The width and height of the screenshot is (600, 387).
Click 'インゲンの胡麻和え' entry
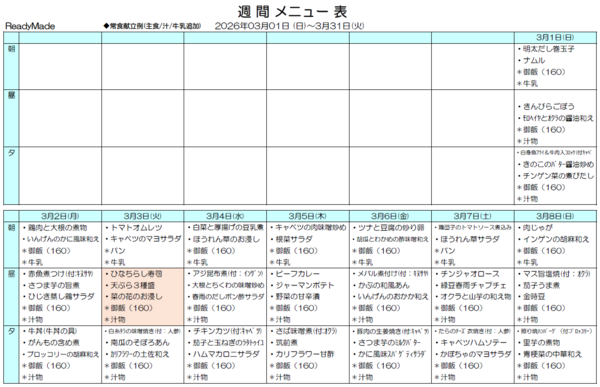[556, 239]
